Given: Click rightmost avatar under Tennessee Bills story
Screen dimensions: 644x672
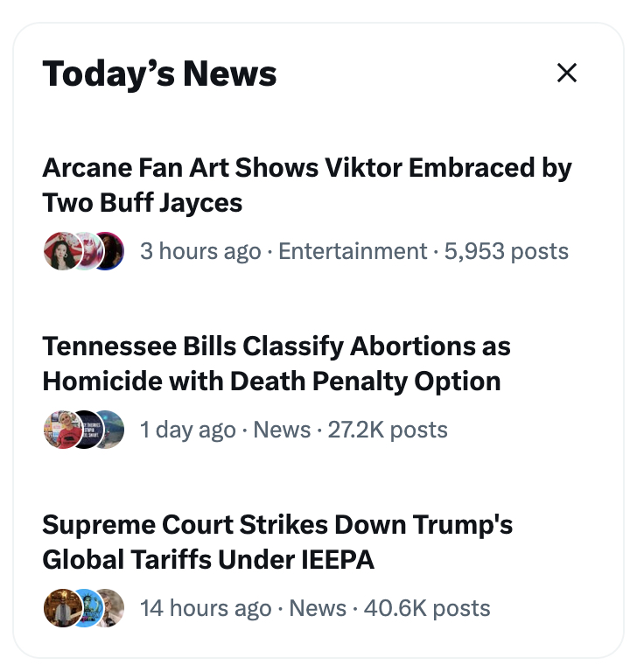Looking at the screenshot, I should [x=109, y=430].
